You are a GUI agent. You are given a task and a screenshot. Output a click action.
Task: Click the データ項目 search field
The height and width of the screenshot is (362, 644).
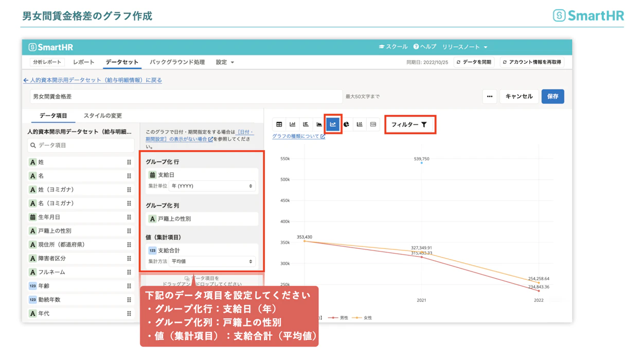[81, 146]
